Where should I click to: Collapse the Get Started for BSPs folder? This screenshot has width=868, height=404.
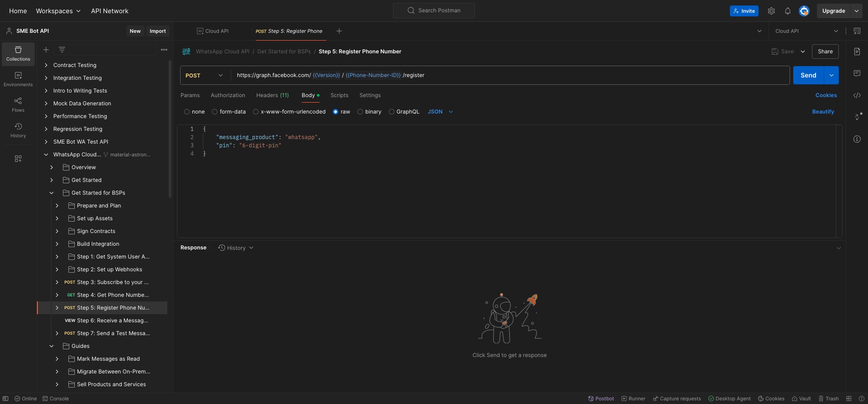[52, 193]
